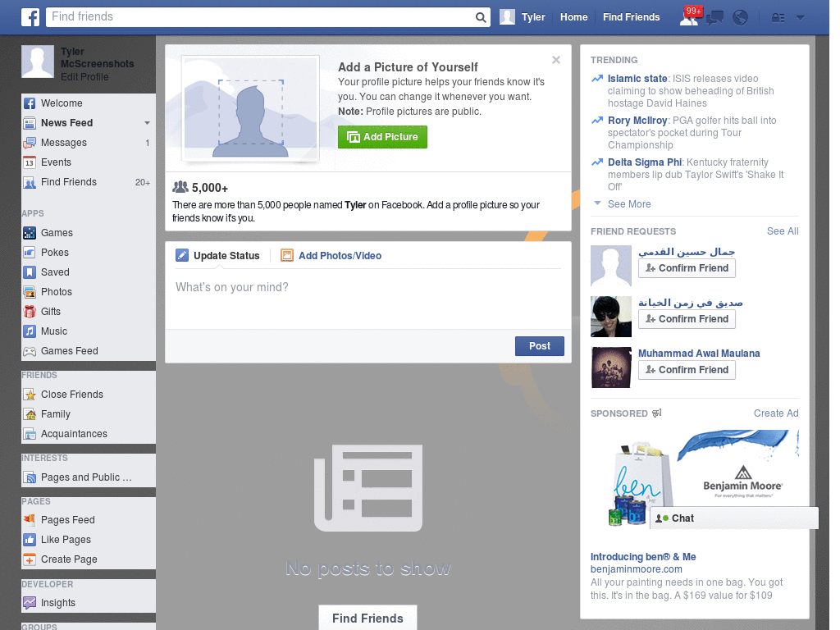
Task: Open Rory McIlroy trending topic
Action: pos(637,121)
